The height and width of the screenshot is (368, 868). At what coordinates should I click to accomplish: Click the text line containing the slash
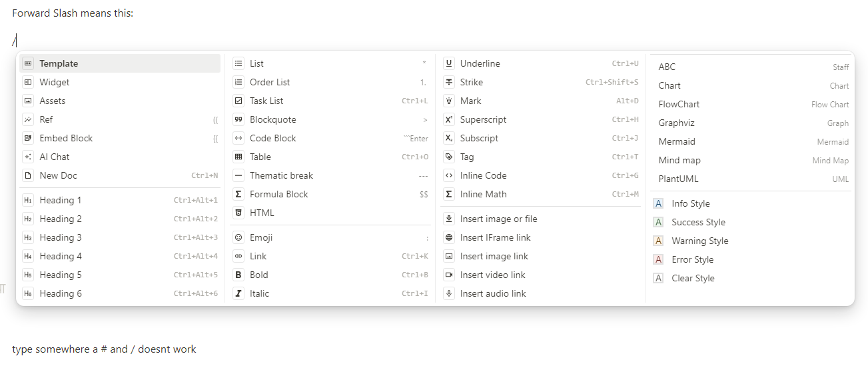(x=15, y=40)
